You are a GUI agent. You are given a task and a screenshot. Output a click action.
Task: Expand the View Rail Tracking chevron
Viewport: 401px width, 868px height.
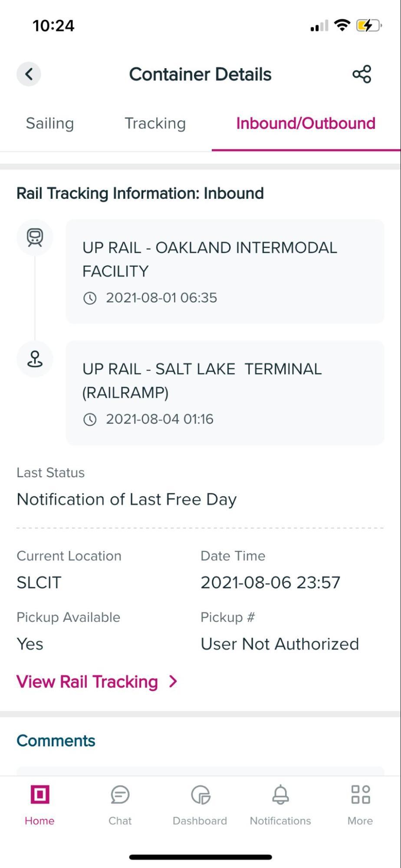point(173,682)
